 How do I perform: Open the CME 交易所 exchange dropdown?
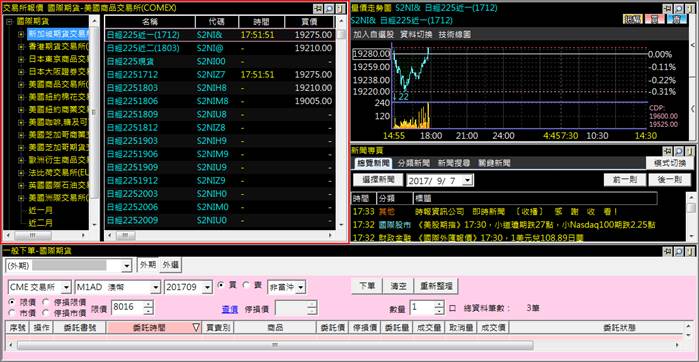pos(66,288)
